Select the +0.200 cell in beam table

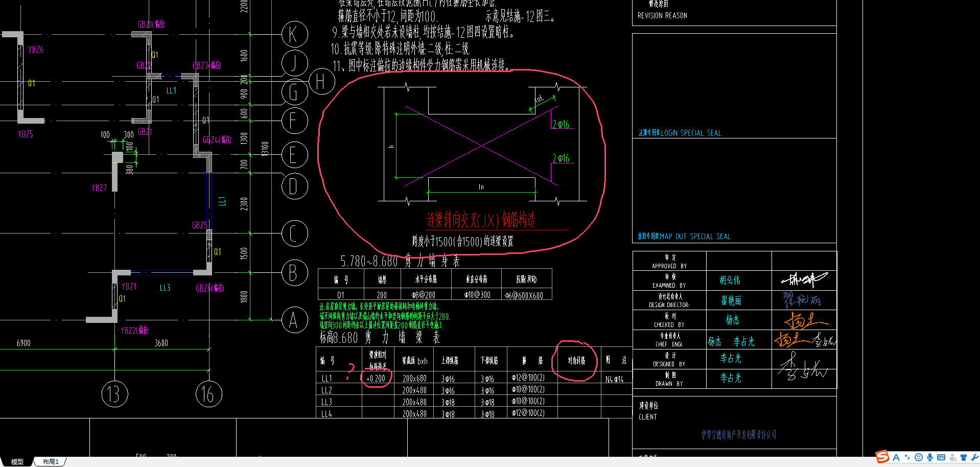(376, 379)
